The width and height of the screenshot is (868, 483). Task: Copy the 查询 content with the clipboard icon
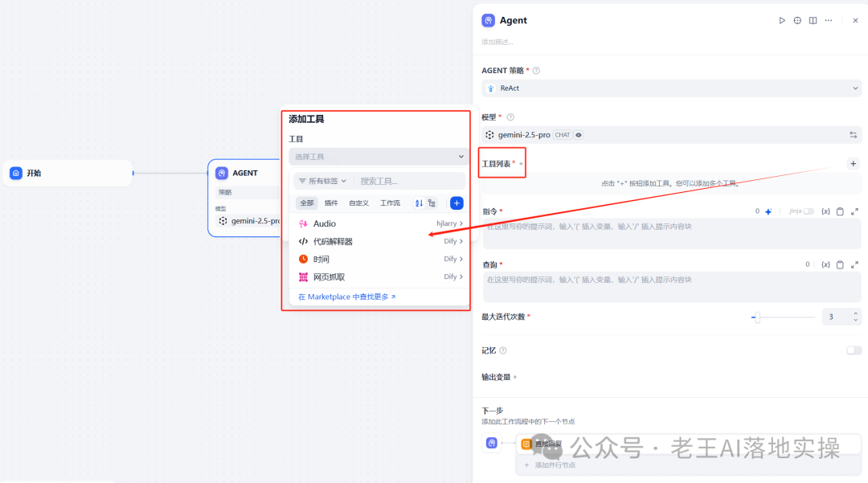(840, 264)
